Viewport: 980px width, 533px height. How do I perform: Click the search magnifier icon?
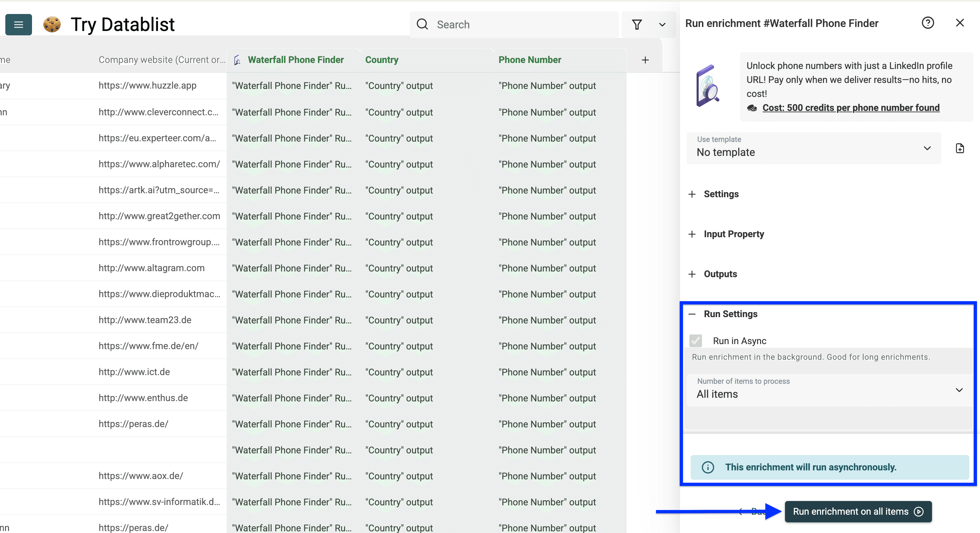pyautogui.click(x=422, y=24)
